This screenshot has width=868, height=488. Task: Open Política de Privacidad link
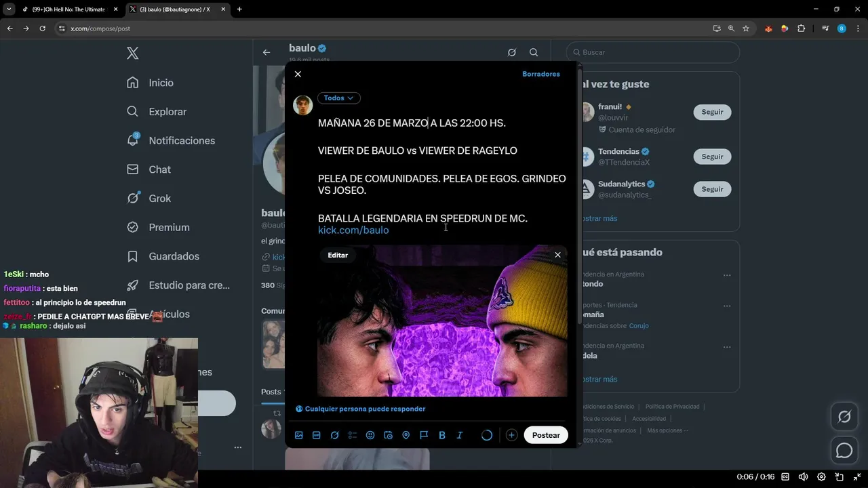672,407
